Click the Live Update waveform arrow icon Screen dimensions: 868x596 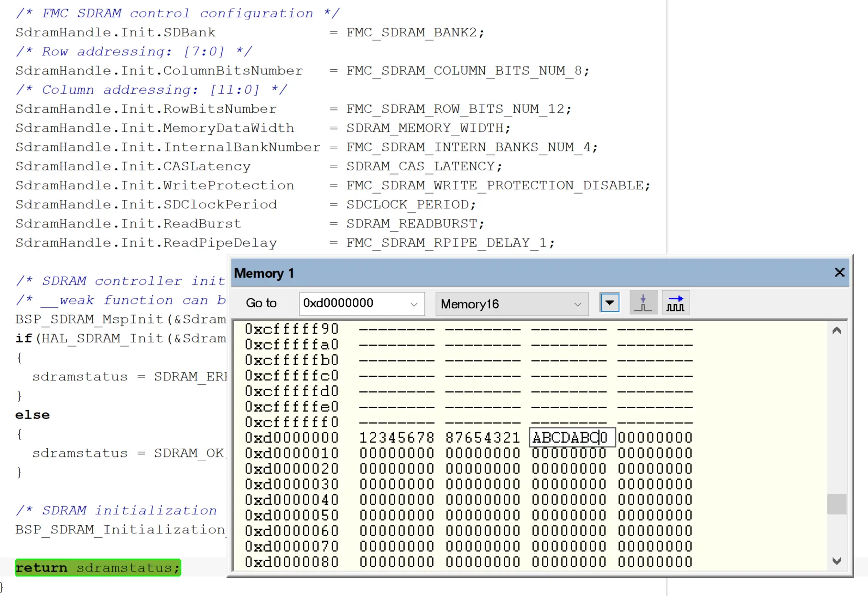point(675,303)
